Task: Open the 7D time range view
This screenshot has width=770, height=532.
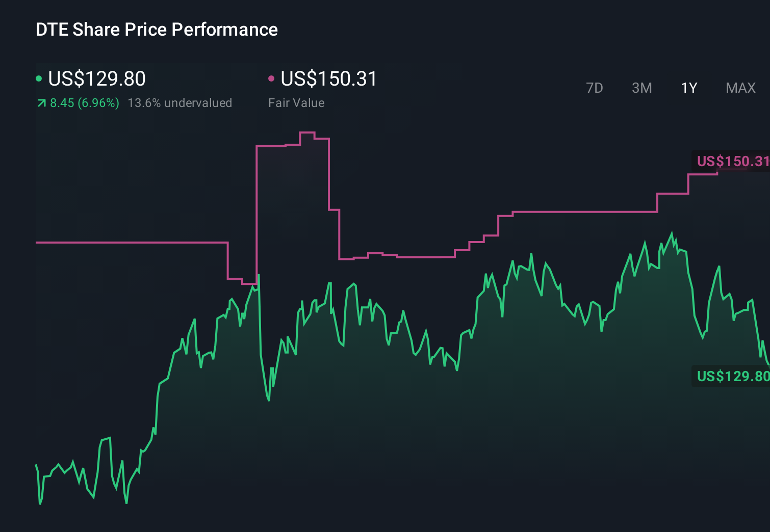Action: (595, 88)
